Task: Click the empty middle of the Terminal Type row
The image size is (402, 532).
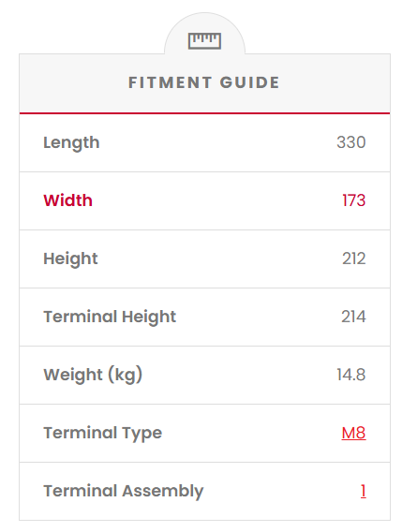Action: [251, 433]
